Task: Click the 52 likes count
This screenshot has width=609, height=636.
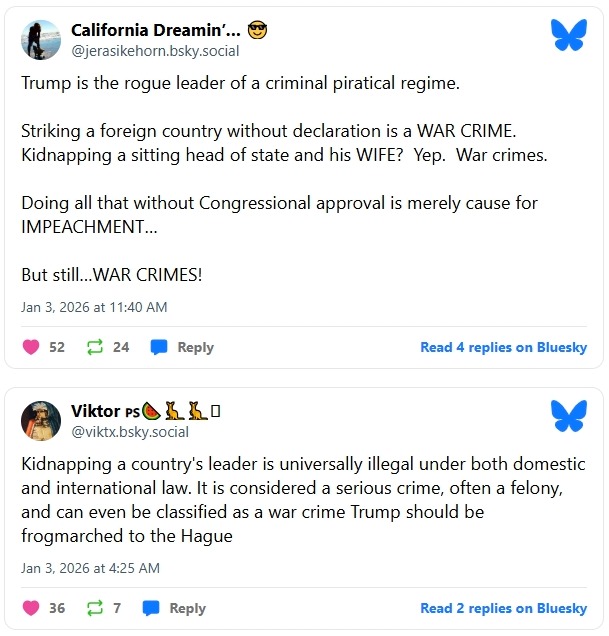Action: [x=57, y=347]
